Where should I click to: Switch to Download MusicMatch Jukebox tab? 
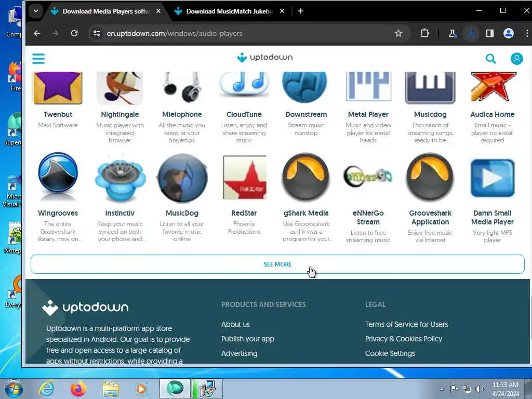(229, 11)
